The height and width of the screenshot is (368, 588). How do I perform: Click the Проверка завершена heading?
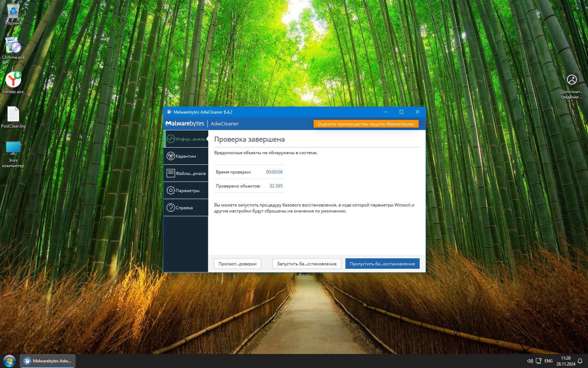tap(250, 139)
